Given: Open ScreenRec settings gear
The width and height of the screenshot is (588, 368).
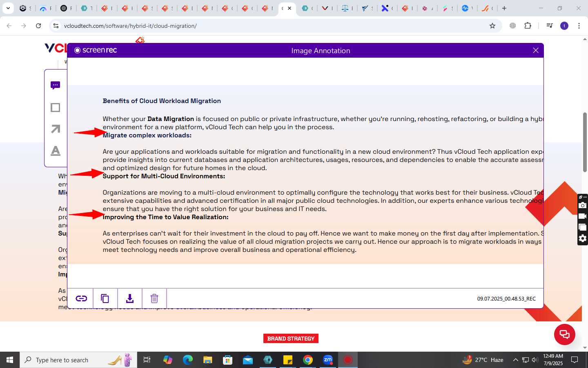Looking at the screenshot, I should [583, 238].
